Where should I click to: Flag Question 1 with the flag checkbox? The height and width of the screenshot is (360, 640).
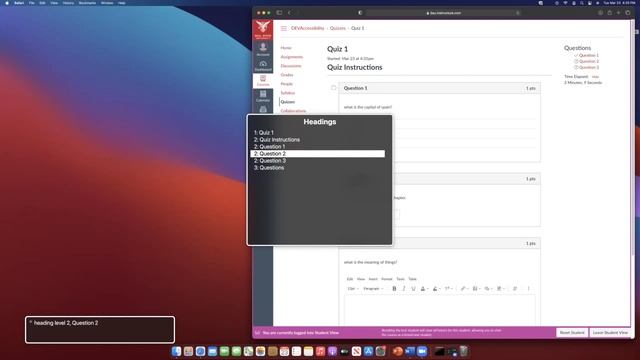click(333, 88)
